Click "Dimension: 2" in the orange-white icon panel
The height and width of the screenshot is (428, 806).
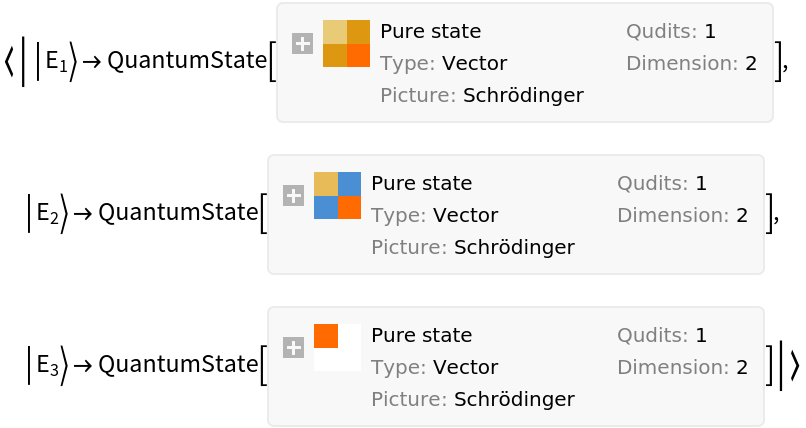click(682, 367)
